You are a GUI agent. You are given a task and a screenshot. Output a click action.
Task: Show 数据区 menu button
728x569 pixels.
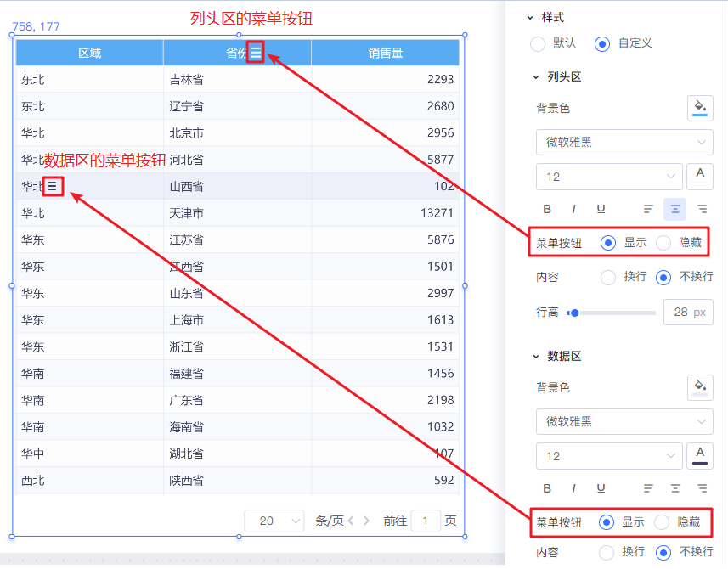pyautogui.click(x=607, y=522)
